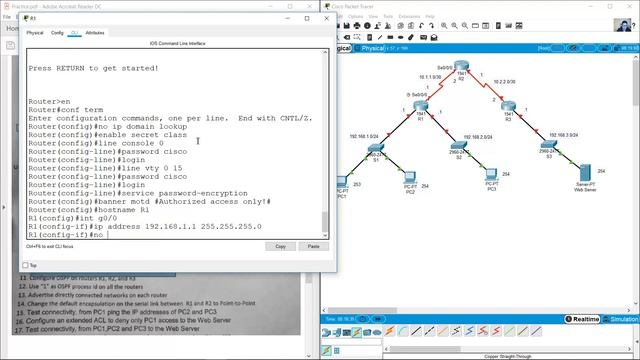Click the Print icon in Packet Tracer toolbar
640x360 pixels.
pyautogui.click(x=357, y=26)
